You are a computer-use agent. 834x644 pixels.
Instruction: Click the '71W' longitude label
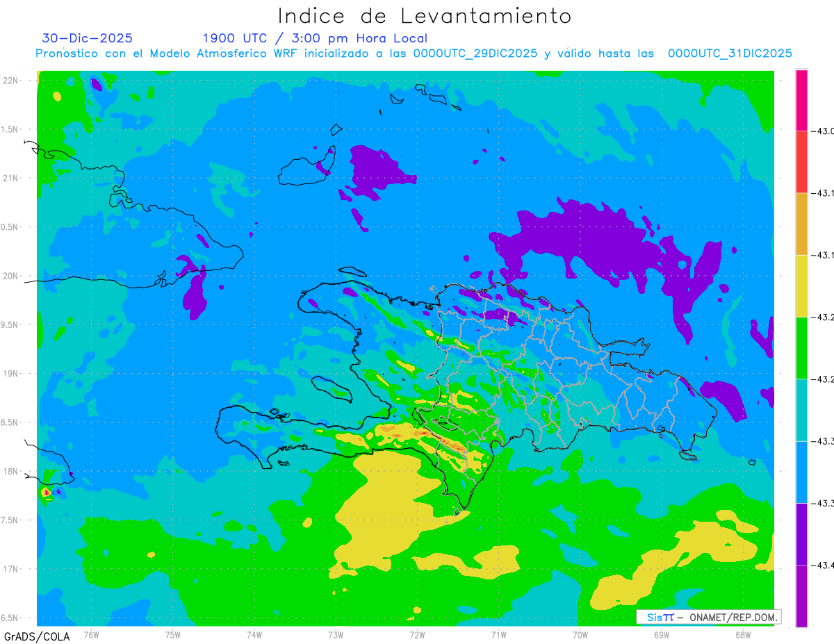coord(498,634)
